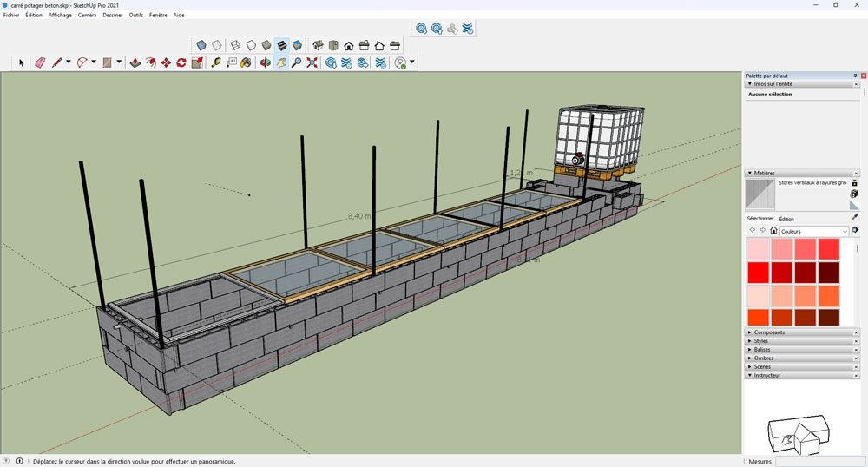Toggle X-Ray face style
868x467 pixels.
coord(201,45)
